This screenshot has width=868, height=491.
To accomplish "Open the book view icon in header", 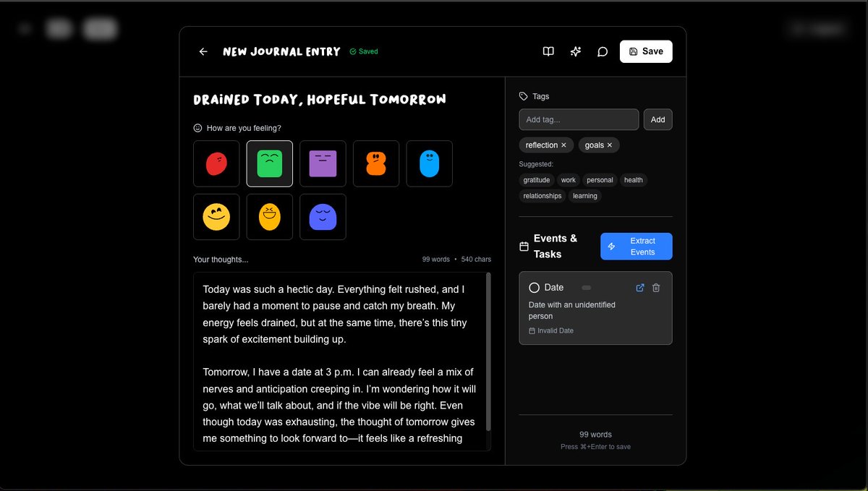I will (548, 51).
